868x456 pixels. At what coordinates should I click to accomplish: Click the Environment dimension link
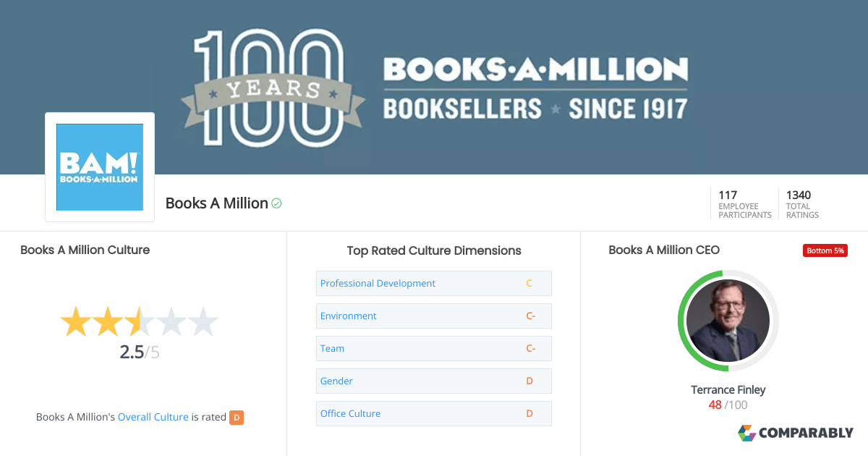click(x=348, y=316)
